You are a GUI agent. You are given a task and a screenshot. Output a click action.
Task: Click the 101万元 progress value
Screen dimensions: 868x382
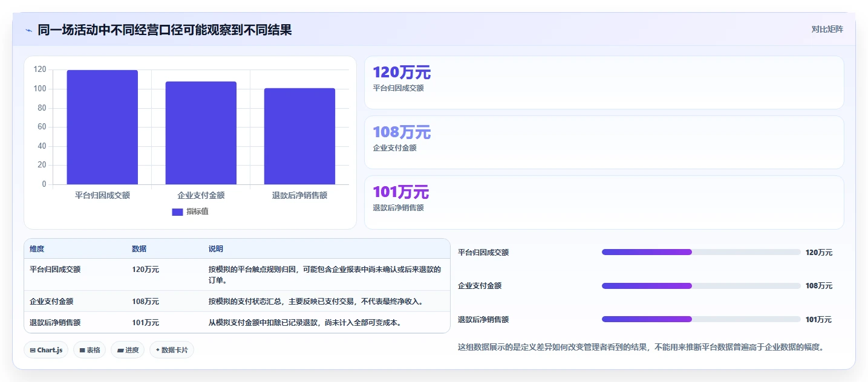click(x=819, y=320)
